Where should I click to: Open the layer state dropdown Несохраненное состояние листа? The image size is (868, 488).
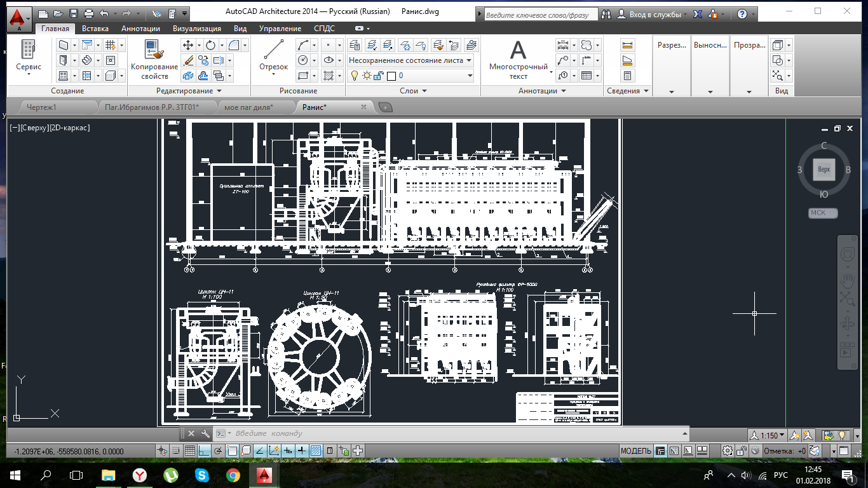coord(410,60)
